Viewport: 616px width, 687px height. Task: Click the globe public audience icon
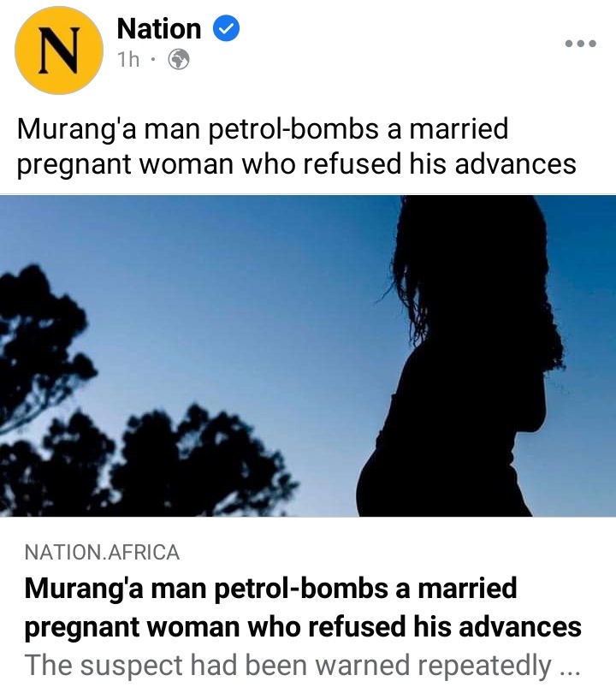(179, 60)
